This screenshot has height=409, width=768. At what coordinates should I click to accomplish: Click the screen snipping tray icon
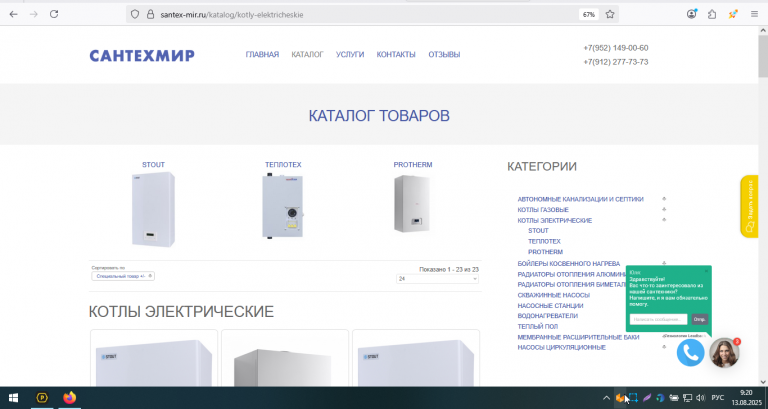point(633,398)
